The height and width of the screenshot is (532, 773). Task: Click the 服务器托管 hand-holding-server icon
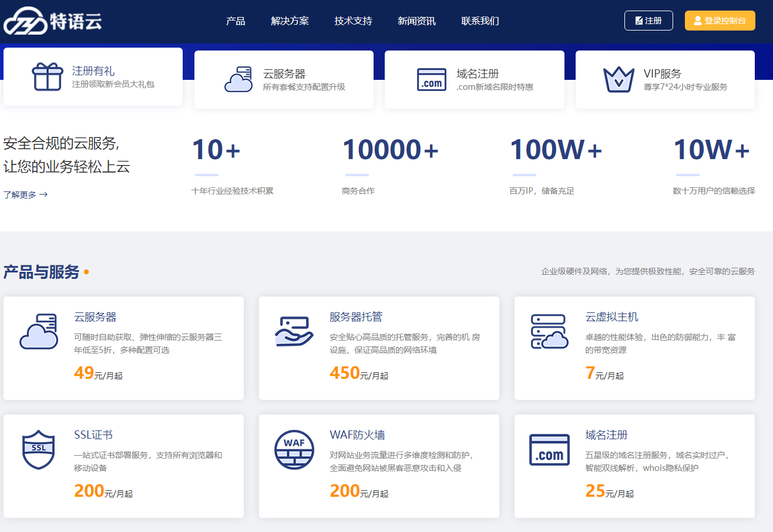coord(294,332)
